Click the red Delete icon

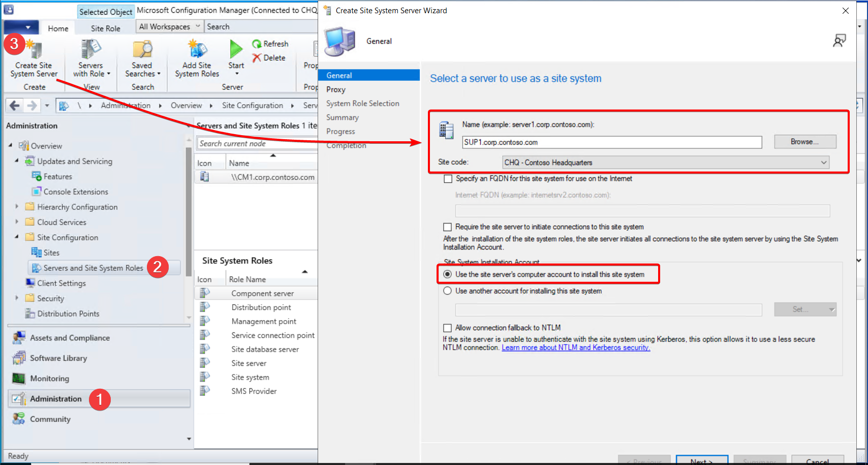(257, 58)
